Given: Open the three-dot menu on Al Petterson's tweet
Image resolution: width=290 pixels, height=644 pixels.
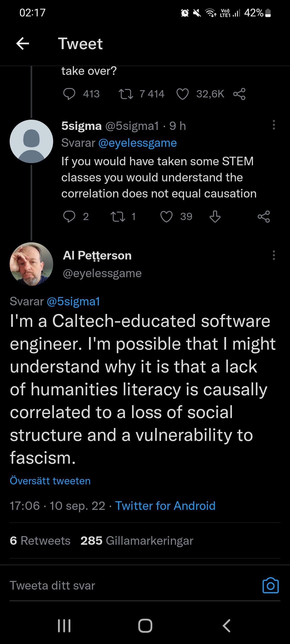Looking at the screenshot, I should [x=274, y=255].
